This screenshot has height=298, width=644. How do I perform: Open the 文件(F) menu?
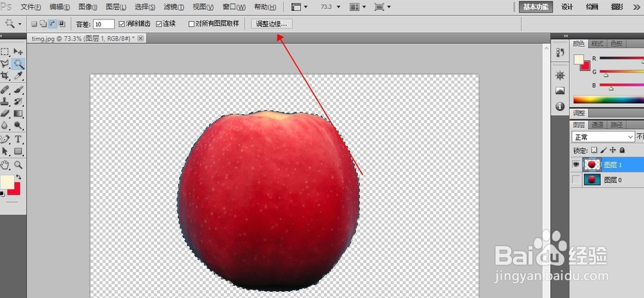point(31,7)
